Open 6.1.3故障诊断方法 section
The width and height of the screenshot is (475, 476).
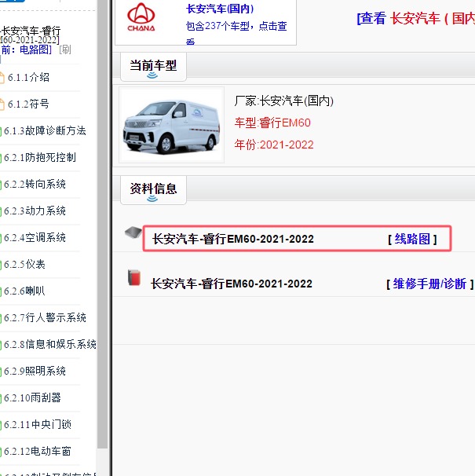click(45, 131)
